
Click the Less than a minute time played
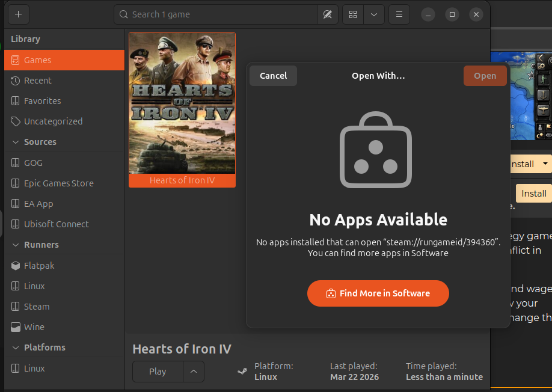point(444,377)
